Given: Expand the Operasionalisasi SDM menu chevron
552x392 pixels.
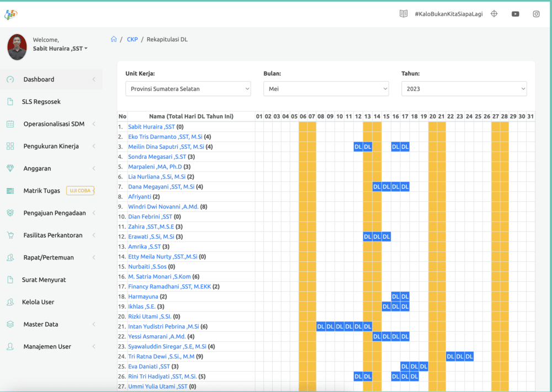Looking at the screenshot, I should click(94, 123).
